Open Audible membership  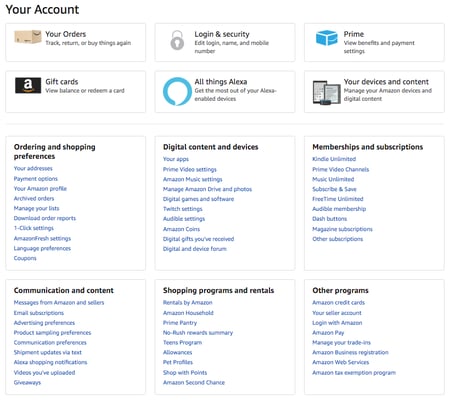(339, 209)
